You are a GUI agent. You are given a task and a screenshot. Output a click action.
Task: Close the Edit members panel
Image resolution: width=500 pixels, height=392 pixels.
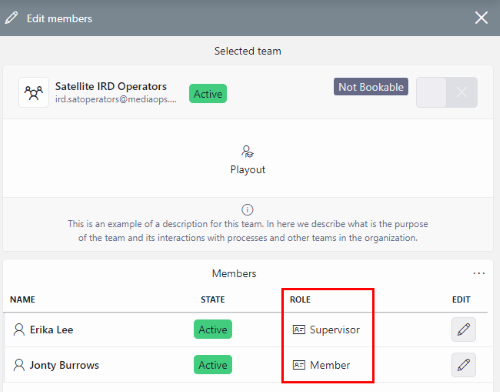click(x=481, y=18)
